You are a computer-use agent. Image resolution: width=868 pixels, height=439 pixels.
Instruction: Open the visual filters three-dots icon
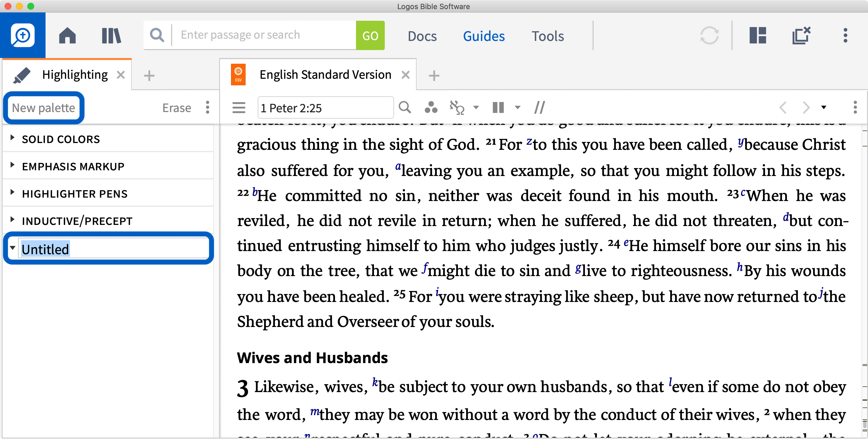(431, 107)
